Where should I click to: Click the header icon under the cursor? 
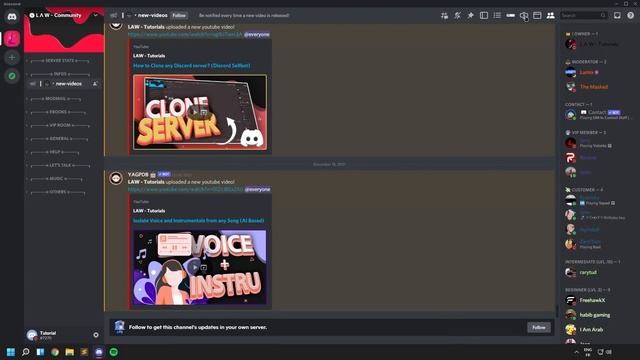(x=524, y=16)
